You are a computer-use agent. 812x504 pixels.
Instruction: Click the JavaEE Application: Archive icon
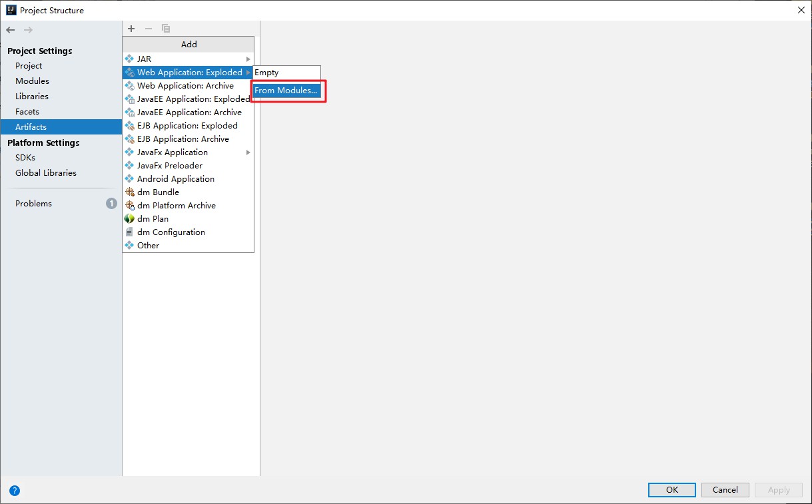point(129,113)
